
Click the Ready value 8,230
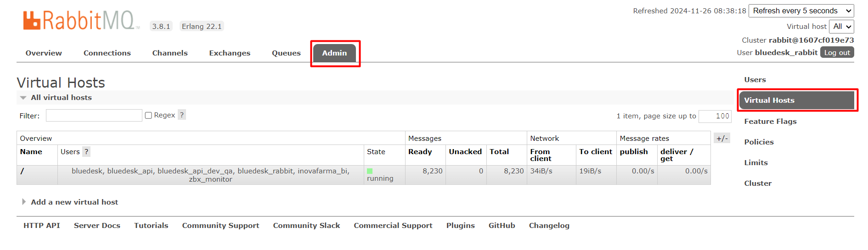click(432, 171)
